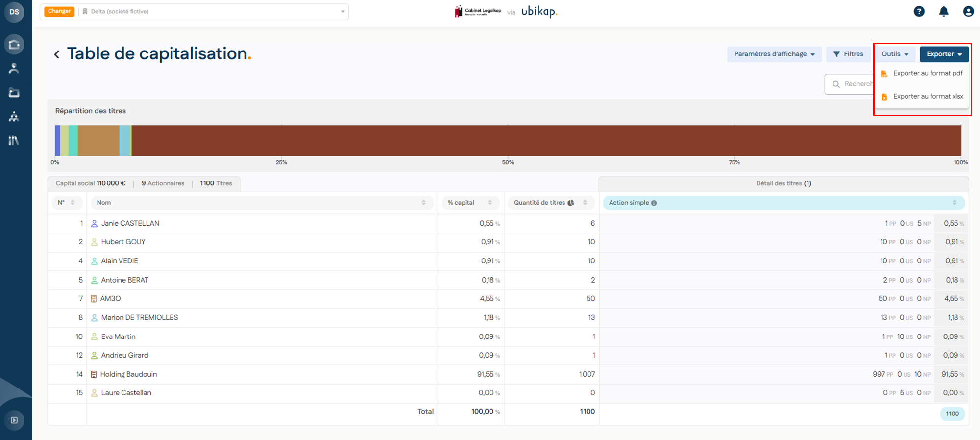Go back with the left chevron
Viewport: 980px width, 440px height.
click(x=57, y=54)
